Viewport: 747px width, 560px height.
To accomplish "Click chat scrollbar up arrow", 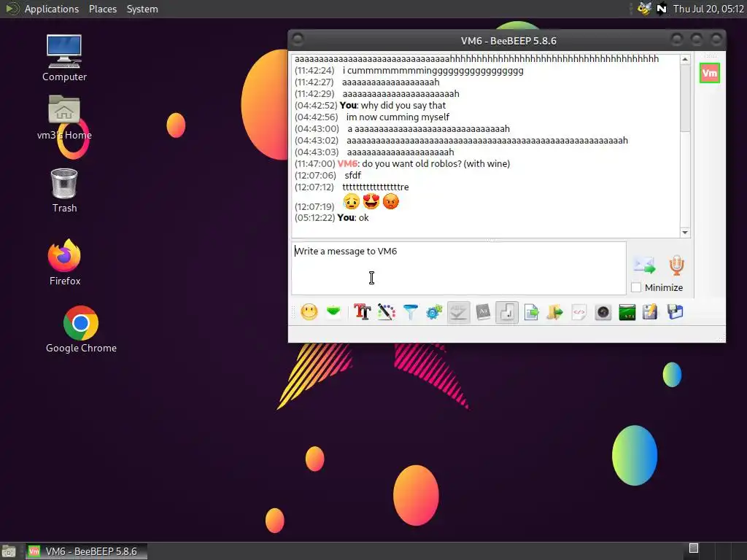I will [x=685, y=60].
